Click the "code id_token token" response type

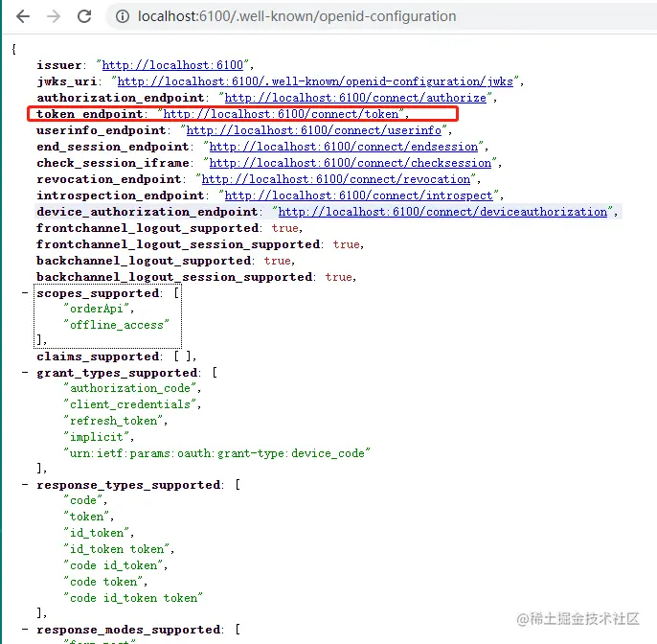(x=133, y=599)
